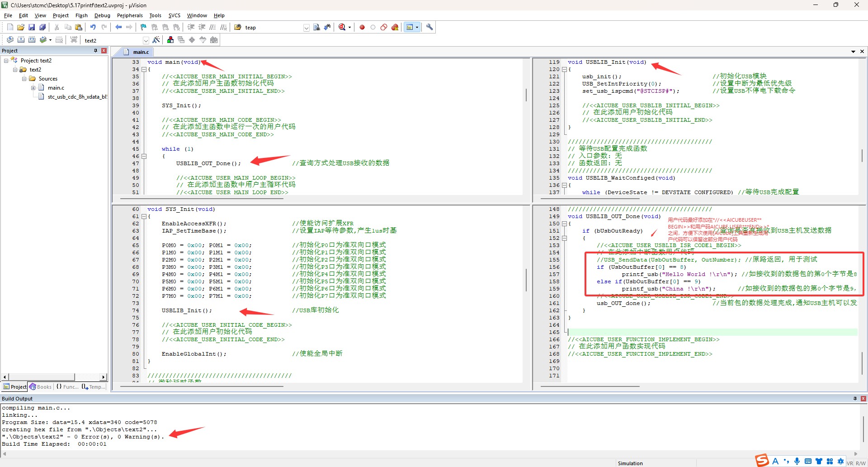The image size is (868, 467).
Task: Click Manage Run-Time Environment diamond icon
Action: tap(192, 40)
